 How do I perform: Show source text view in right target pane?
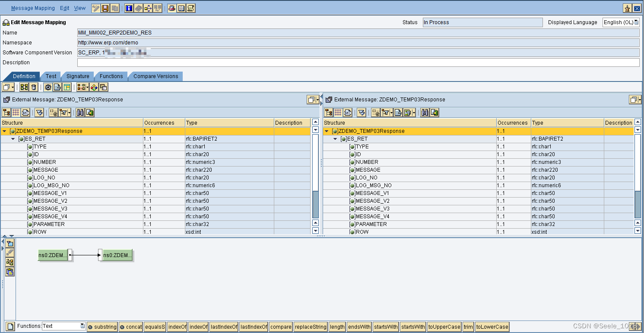click(x=348, y=113)
